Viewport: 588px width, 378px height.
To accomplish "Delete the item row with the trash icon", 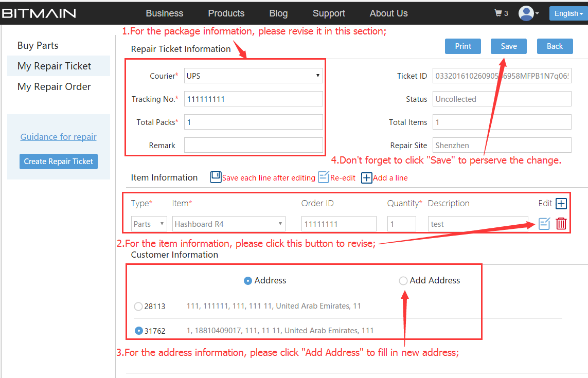I will (x=561, y=224).
